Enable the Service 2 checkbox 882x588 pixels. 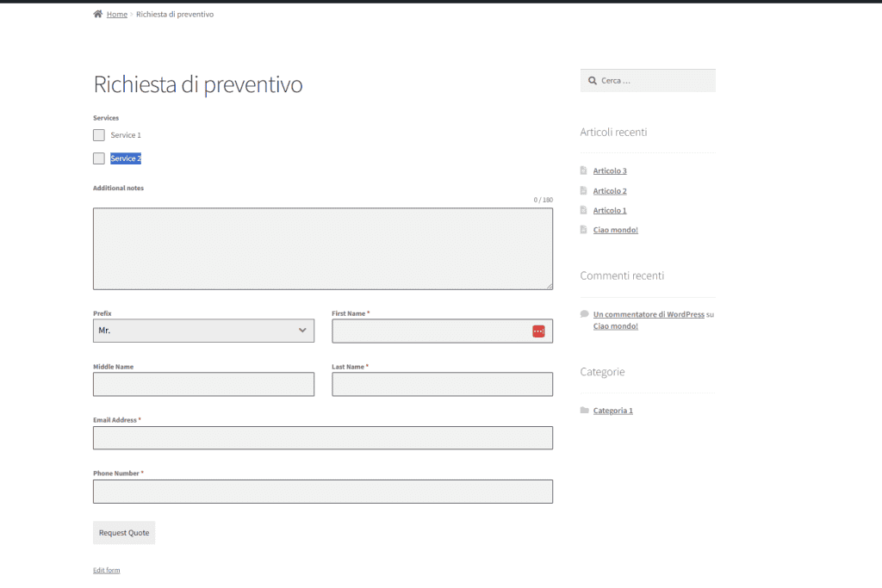[x=98, y=158]
